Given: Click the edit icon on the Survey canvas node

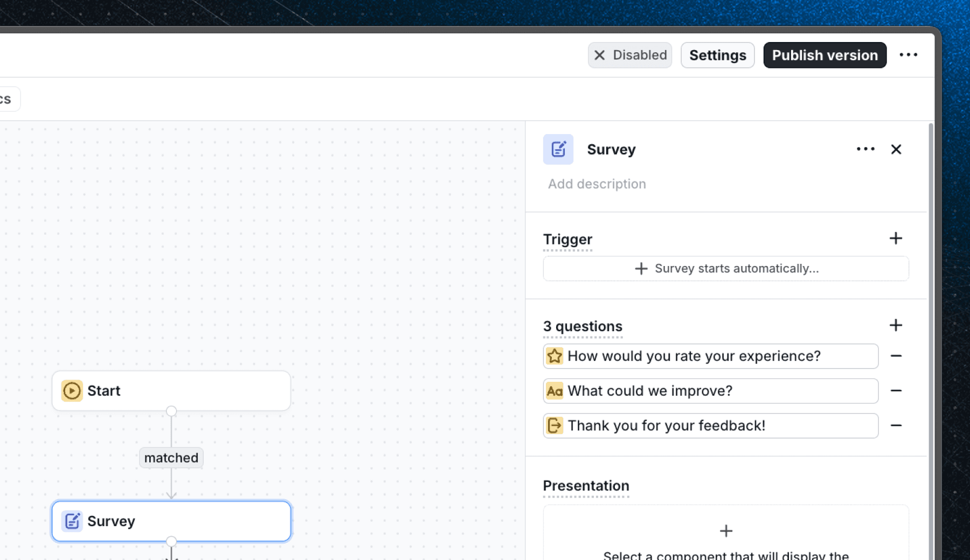Looking at the screenshot, I should (x=73, y=521).
